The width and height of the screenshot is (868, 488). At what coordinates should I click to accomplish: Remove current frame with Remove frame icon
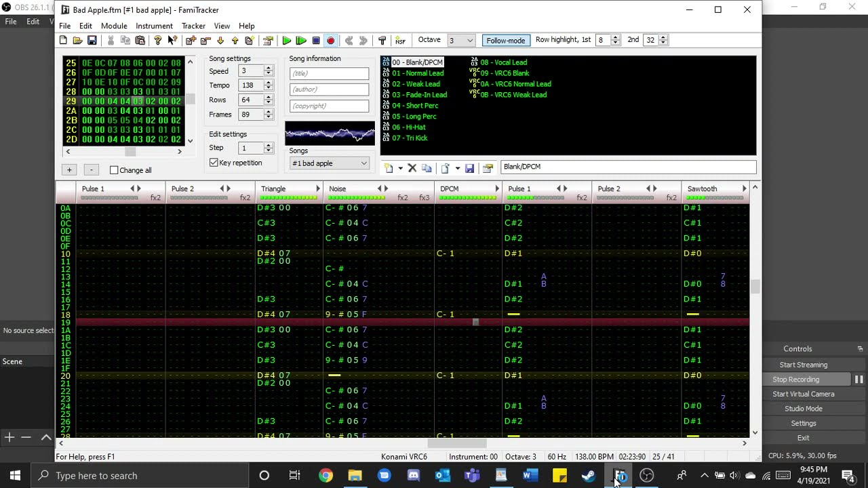[205, 41]
